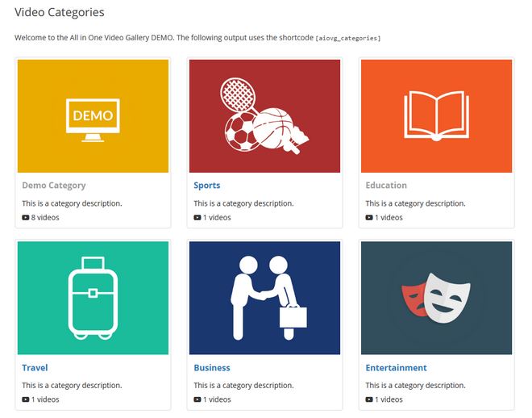Open the Entertainment title link
Screen dimensions: 532x418
(x=396, y=368)
